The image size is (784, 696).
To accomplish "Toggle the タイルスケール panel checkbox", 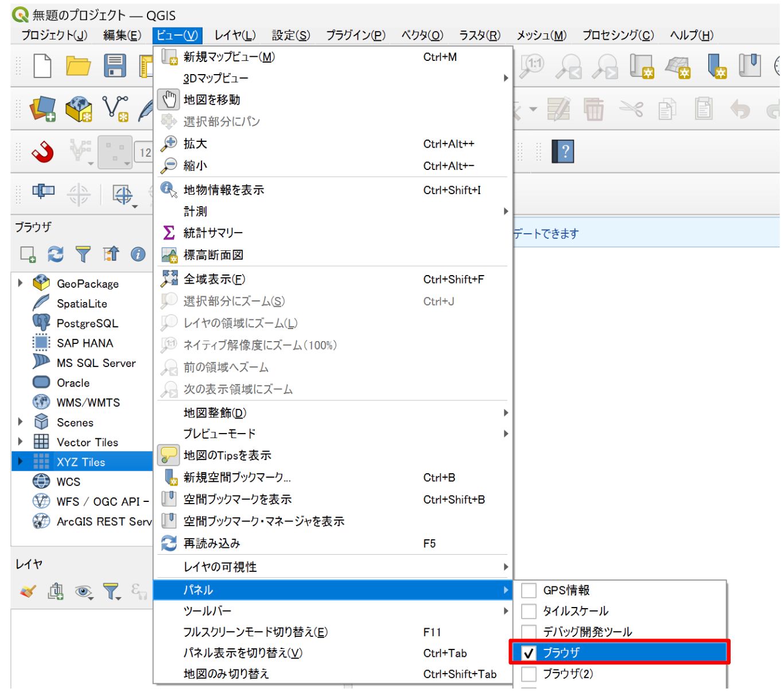I will click(529, 611).
